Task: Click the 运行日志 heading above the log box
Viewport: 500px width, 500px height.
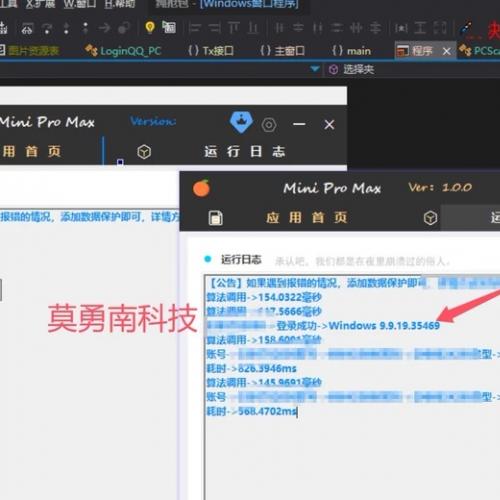Action: coord(241,259)
